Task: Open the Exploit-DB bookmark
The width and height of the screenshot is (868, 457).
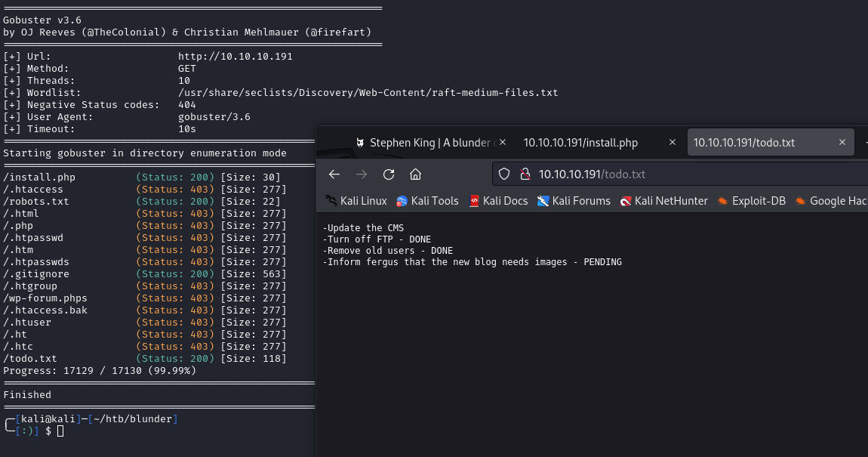Action: coord(751,201)
